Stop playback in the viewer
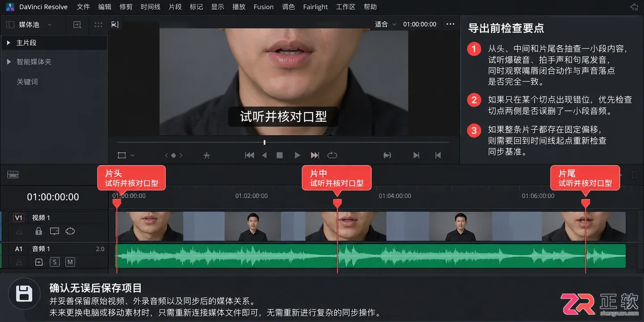This screenshot has width=644, height=322. [x=280, y=155]
